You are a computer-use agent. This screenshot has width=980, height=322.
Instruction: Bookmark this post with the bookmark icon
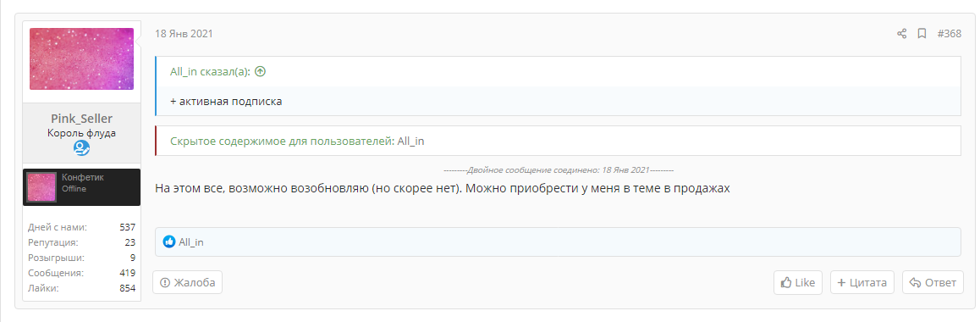pyautogui.click(x=922, y=34)
